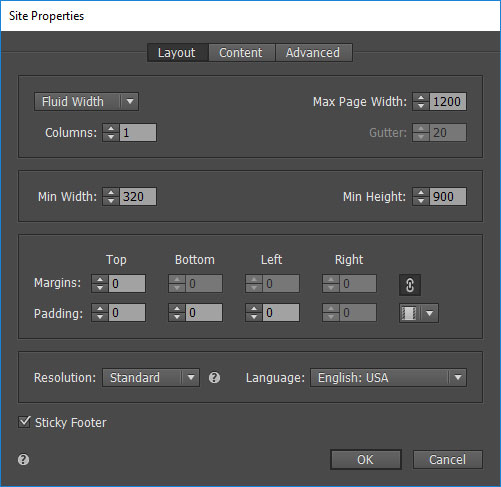Increase top Margins with up arrow
This screenshot has width=501, height=487.
pos(100,279)
